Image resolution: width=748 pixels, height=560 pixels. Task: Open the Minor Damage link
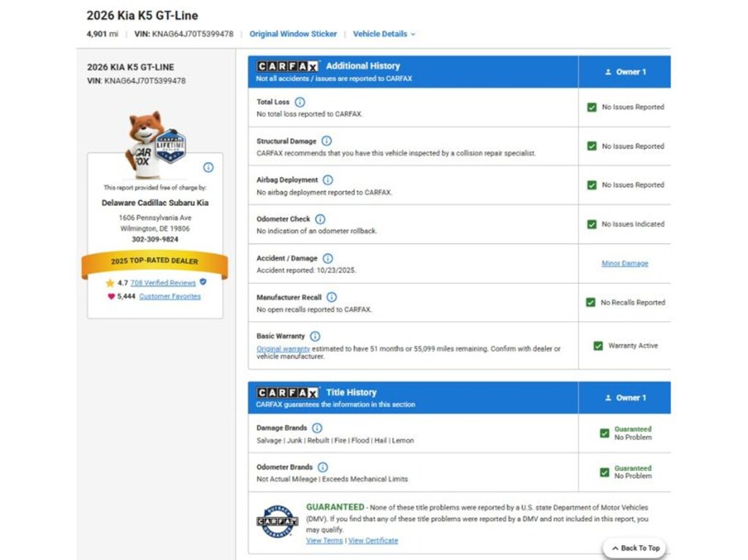point(625,264)
